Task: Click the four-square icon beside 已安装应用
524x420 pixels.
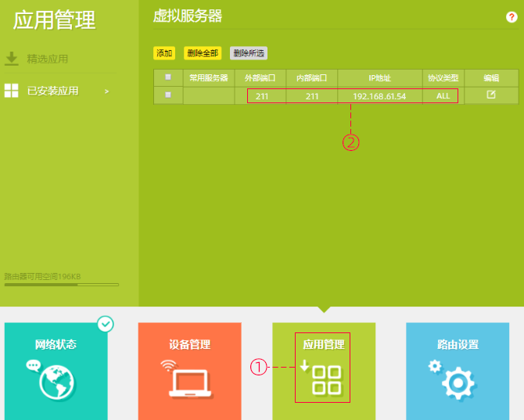Action: pyautogui.click(x=12, y=91)
